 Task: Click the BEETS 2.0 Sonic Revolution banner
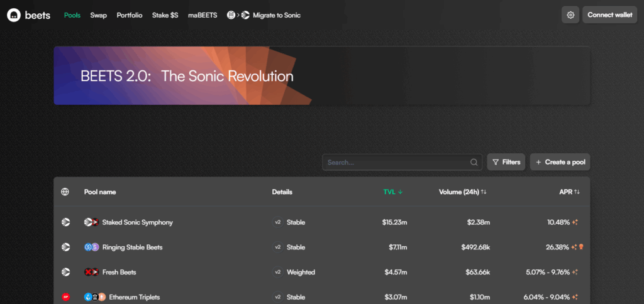pos(321,75)
